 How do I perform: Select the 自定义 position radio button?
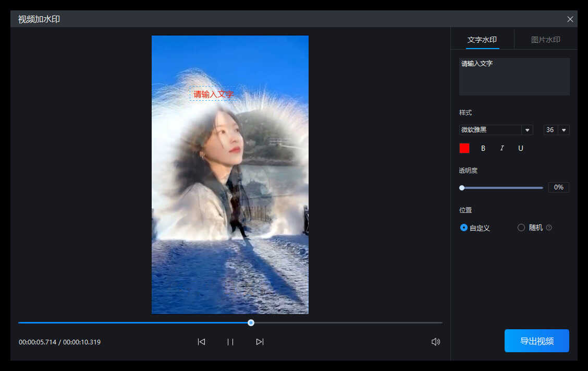464,228
